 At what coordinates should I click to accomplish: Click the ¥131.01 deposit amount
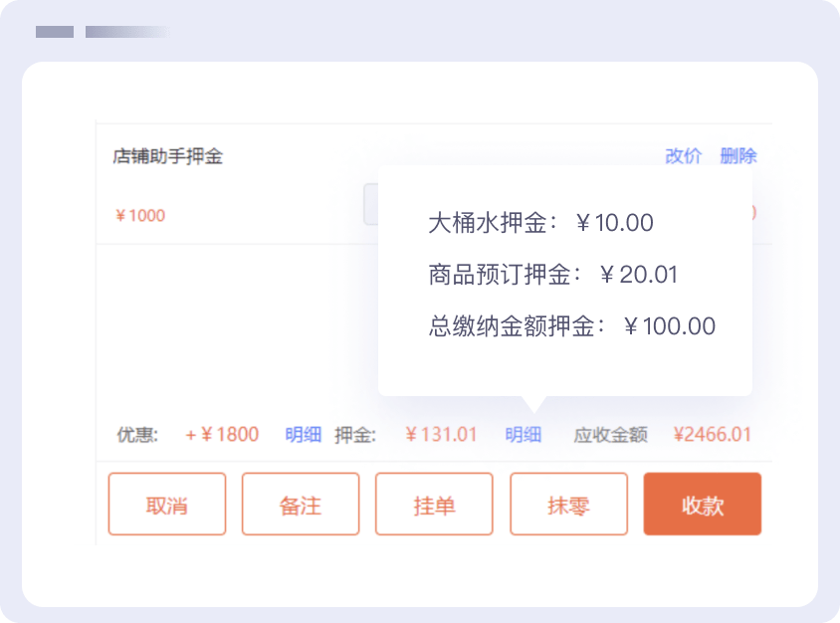(x=441, y=434)
